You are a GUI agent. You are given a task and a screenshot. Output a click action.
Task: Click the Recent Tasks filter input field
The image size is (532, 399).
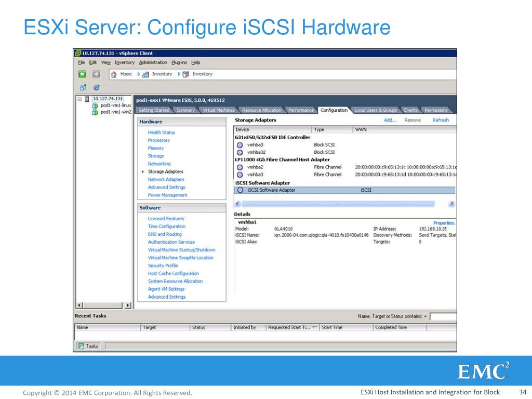click(x=443, y=316)
